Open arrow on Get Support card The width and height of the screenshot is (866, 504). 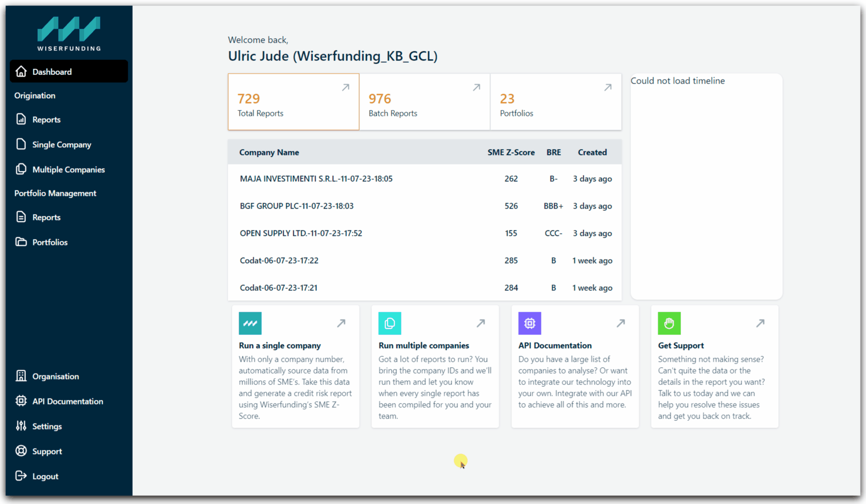pyautogui.click(x=760, y=323)
